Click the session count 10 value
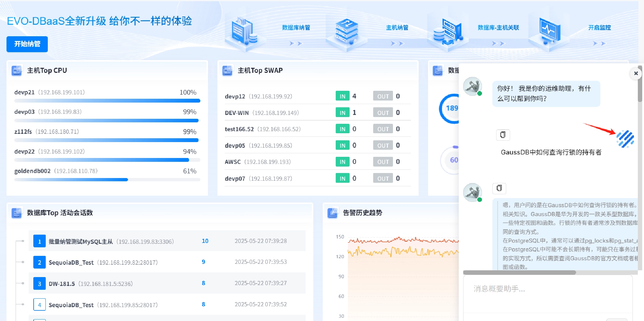The image size is (644, 321). (x=205, y=241)
